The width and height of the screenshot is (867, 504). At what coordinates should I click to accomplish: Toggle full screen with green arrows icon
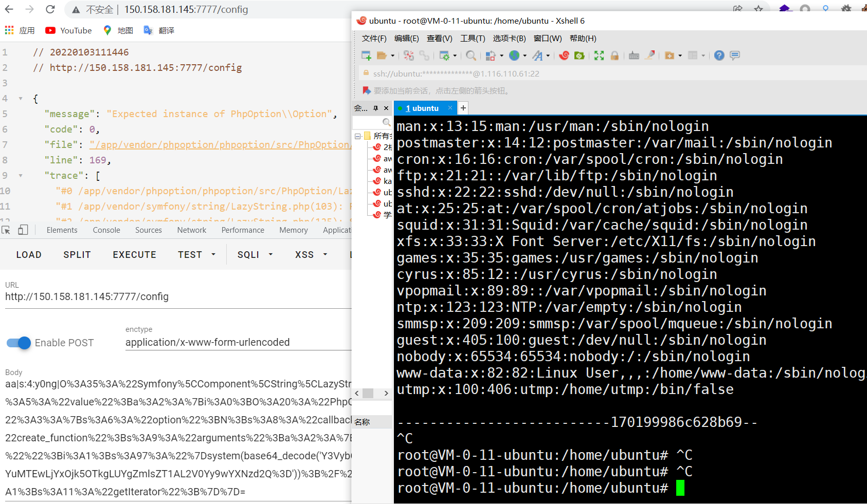[x=599, y=55]
